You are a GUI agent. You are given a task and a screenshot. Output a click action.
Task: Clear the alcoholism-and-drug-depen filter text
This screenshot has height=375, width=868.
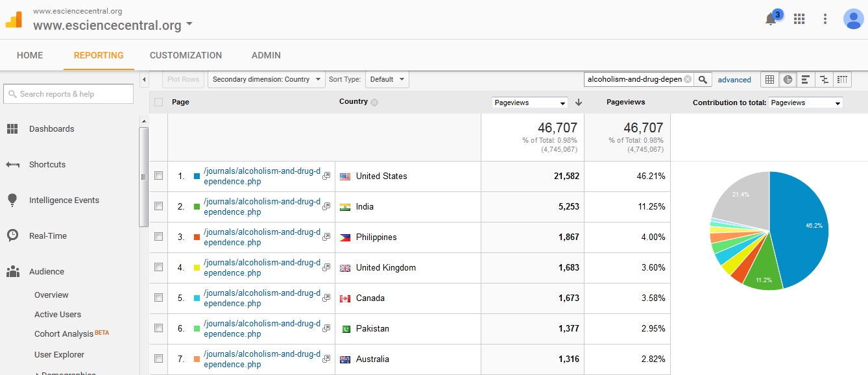(688, 80)
